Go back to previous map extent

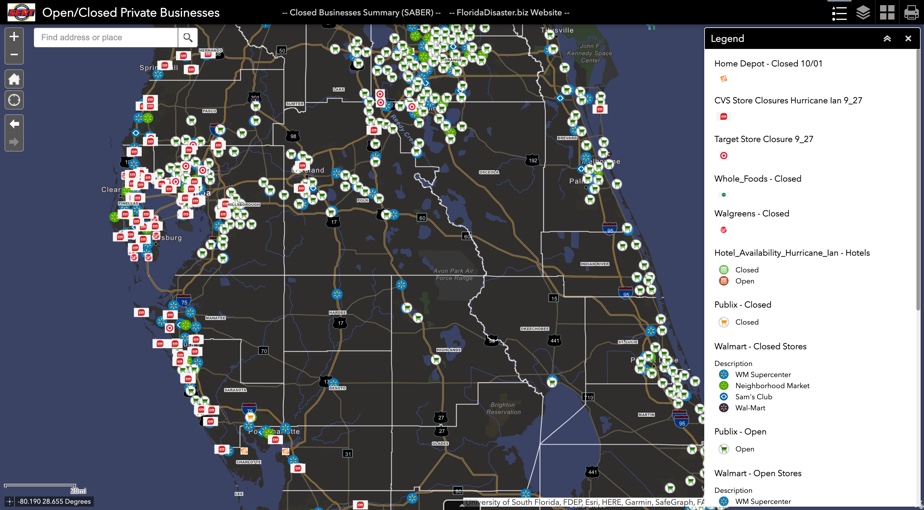(x=14, y=124)
